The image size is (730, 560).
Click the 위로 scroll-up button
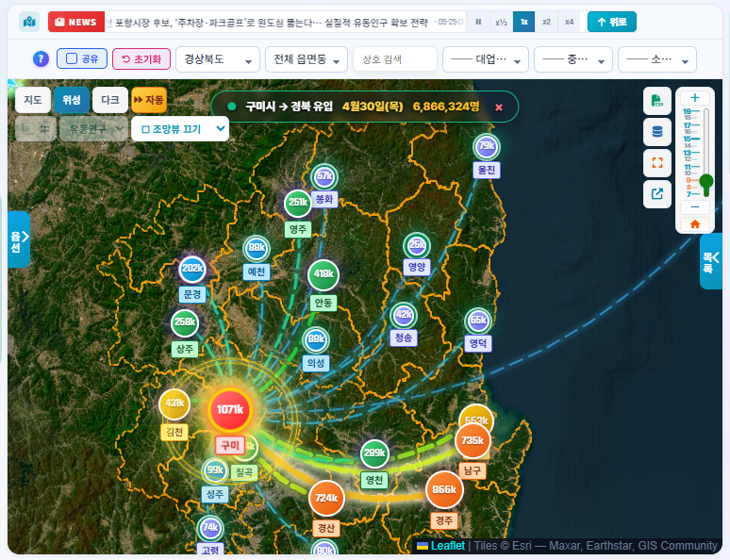[x=612, y=22]
